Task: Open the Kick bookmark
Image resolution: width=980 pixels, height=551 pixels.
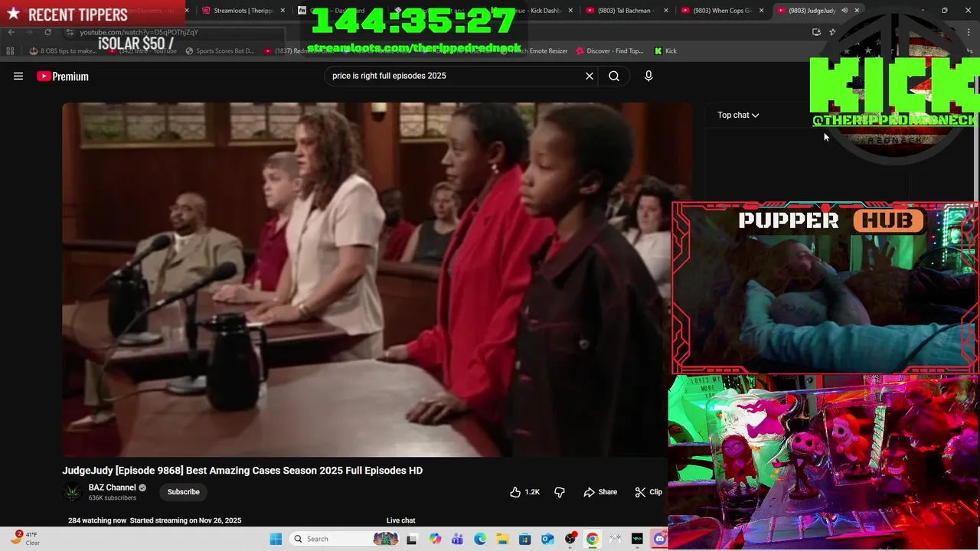Action: click(665, 51)
